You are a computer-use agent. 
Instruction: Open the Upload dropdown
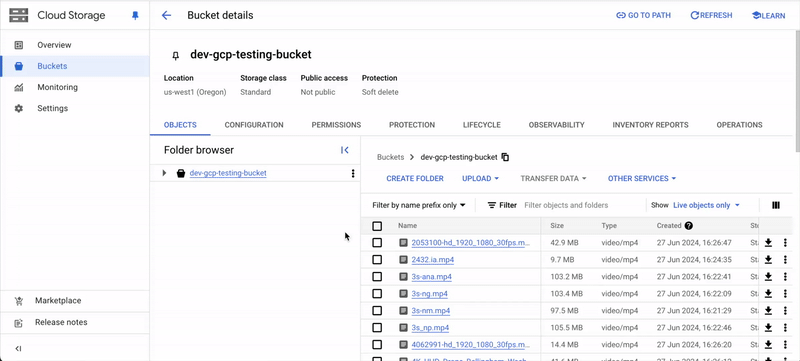480,178
